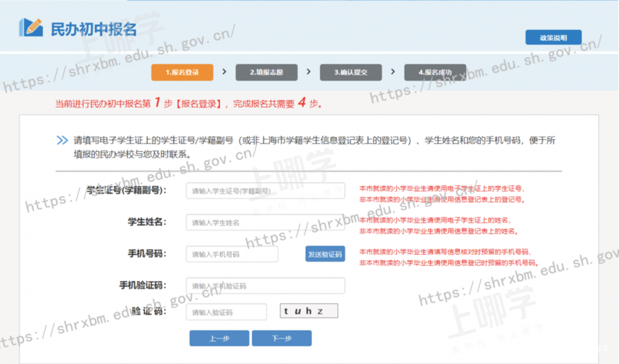Click the 民办初中报名 page title
The image size is (619, 364).
tap(94, 29)
